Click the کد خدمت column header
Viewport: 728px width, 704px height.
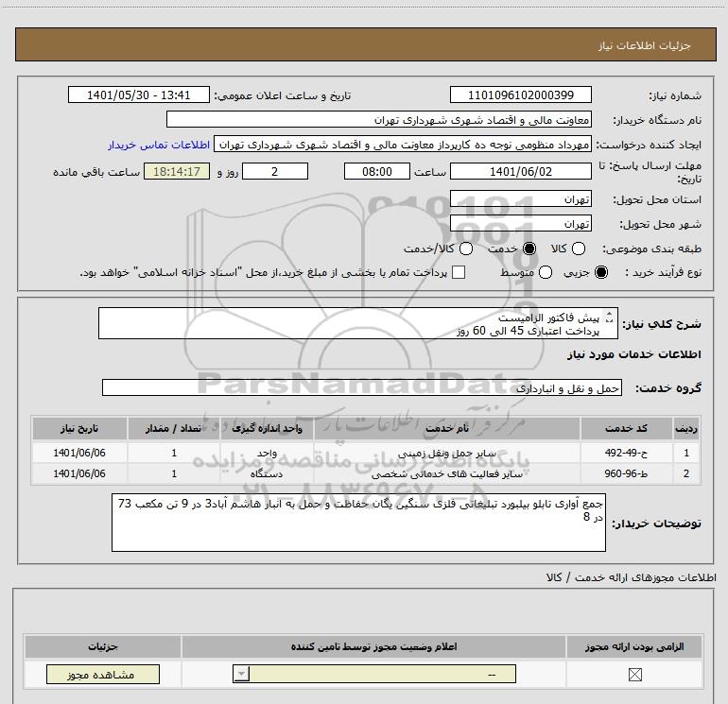tap(626, 428)
